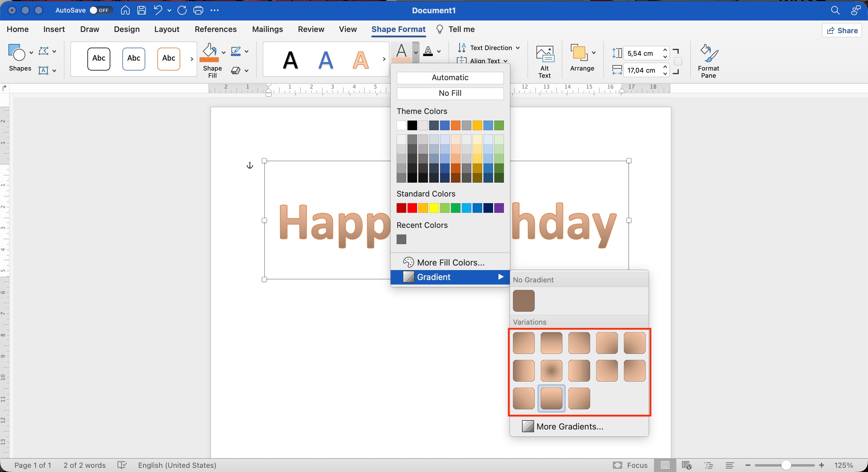Image resolution: width=868 pixels, height=472 pixels.
Task: Expand more WordArt styles chevron
Action: click(384, 59)
